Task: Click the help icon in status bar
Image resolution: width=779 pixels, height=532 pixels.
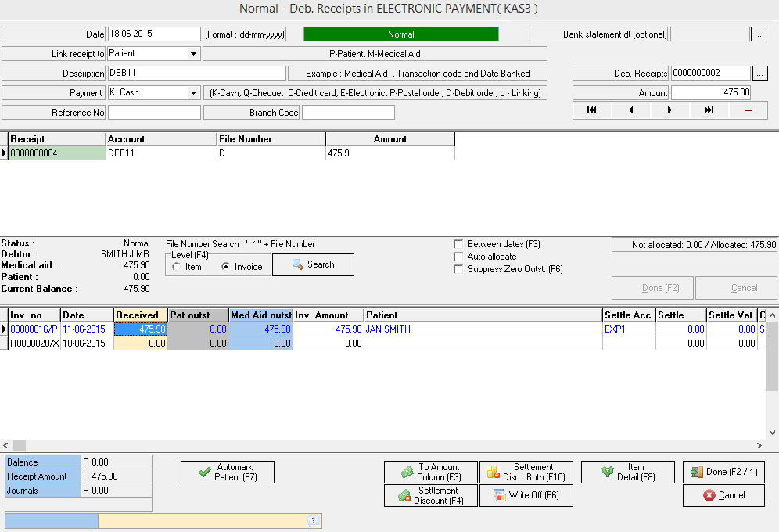Action: [x=314, y=521]
